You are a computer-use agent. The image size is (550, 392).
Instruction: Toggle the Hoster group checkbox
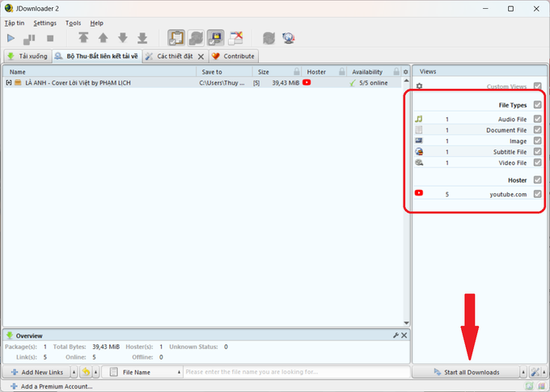tap(537, 180)
